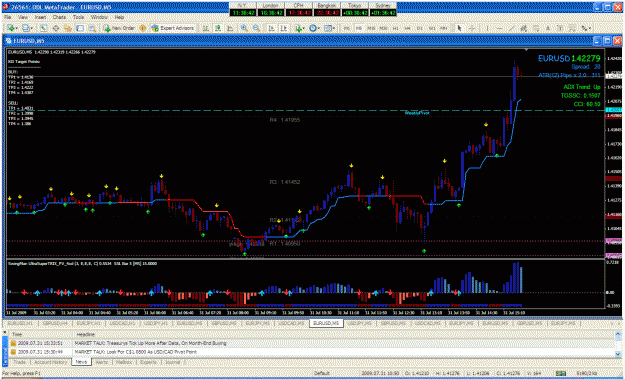
Task: Switch to D1 timeframe
Action: pos(419,28)
